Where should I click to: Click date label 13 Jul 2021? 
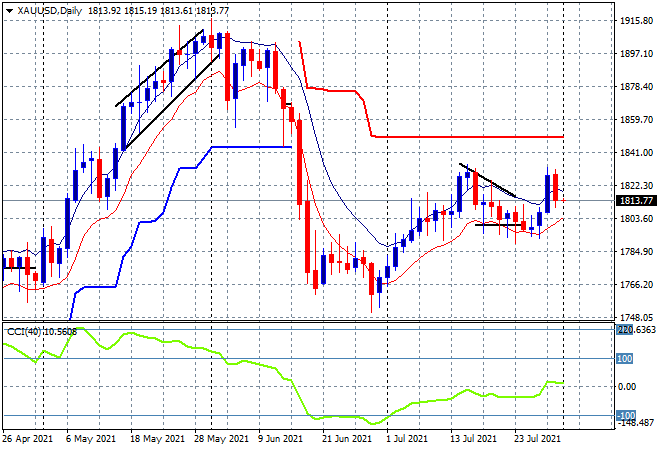point(474,439)
